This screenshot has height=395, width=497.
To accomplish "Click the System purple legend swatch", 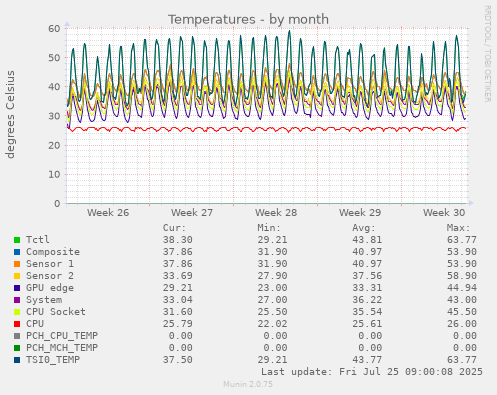I will point(17,300).
